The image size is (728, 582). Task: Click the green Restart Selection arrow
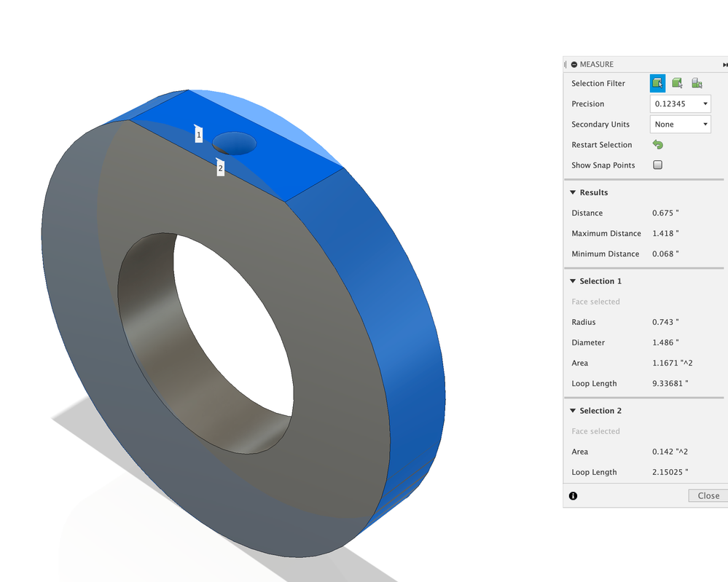point(658,145)
